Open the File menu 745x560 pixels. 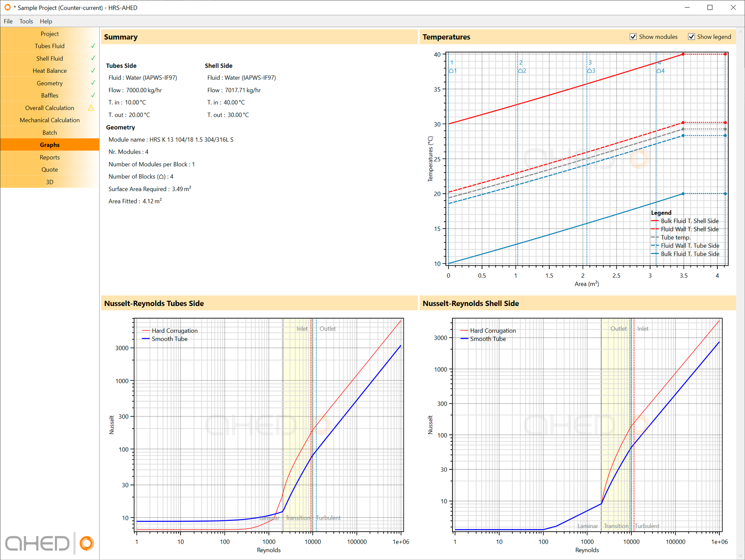pos(8,21)
